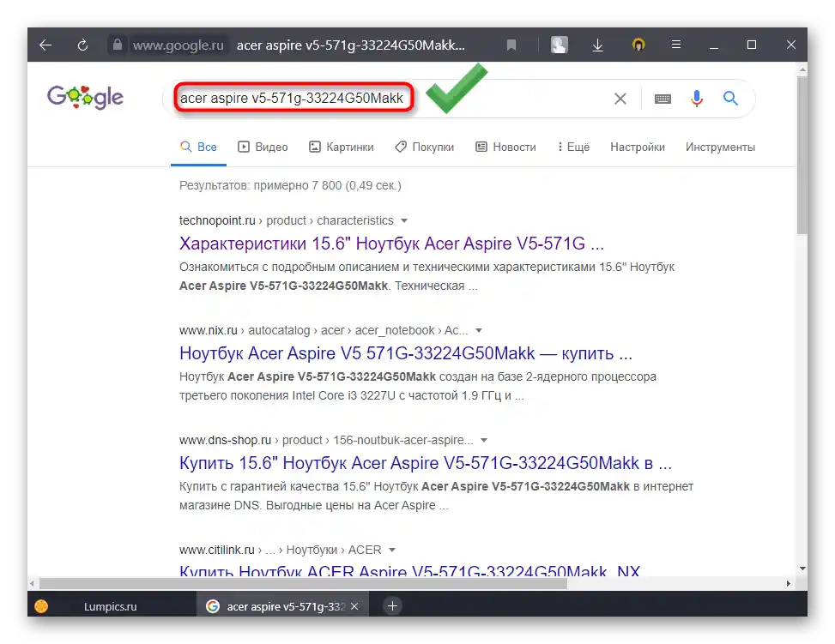Image resolution: width=835 pixels, height=644 pixels.
Task: Clear the search query with the X icon
Action: tap(620, 99)
